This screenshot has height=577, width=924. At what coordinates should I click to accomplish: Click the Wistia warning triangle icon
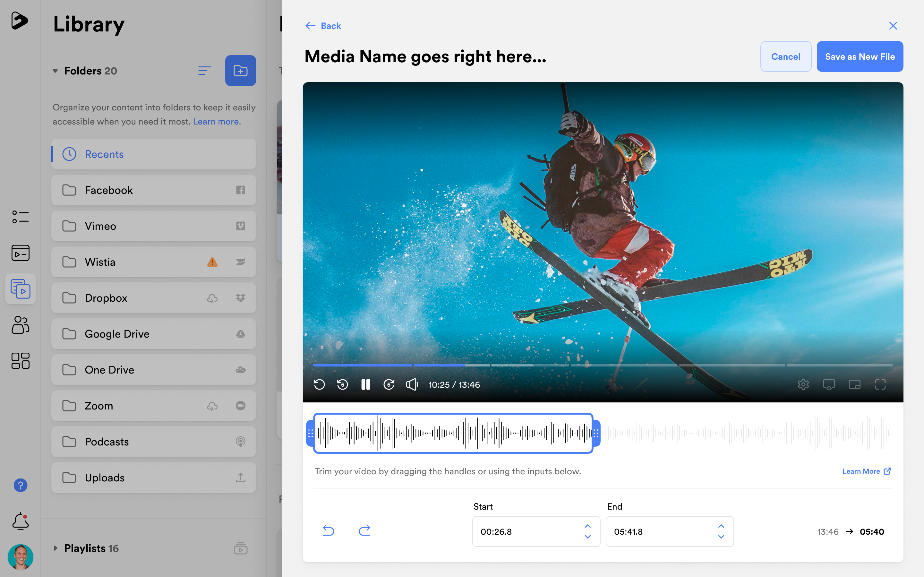coord(212,262)
